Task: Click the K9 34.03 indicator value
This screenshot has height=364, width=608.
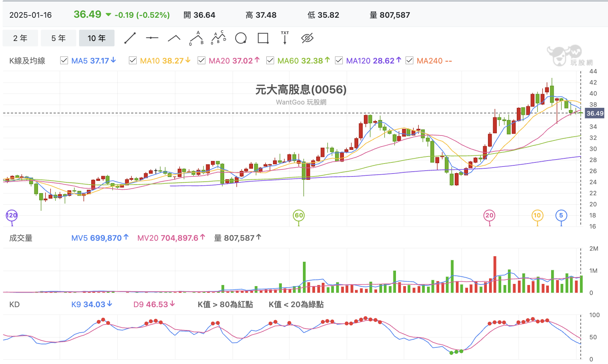Action: (x=92, y=305)
